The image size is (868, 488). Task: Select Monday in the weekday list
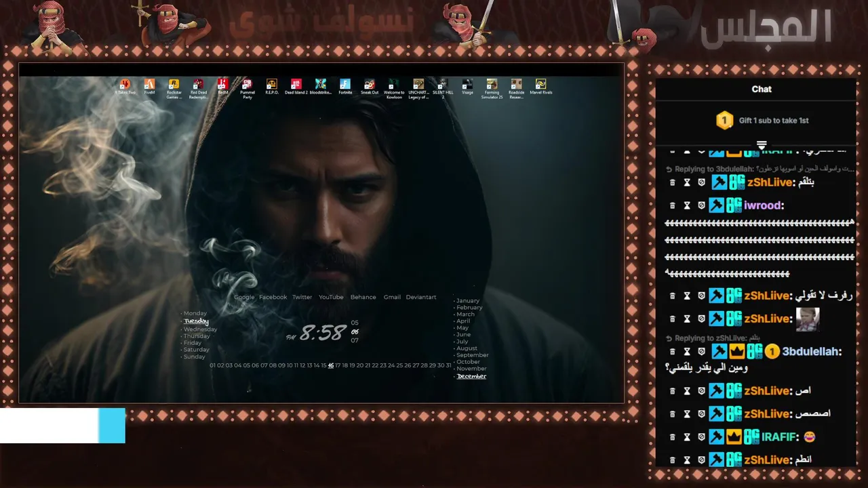(x=195, y=314)
